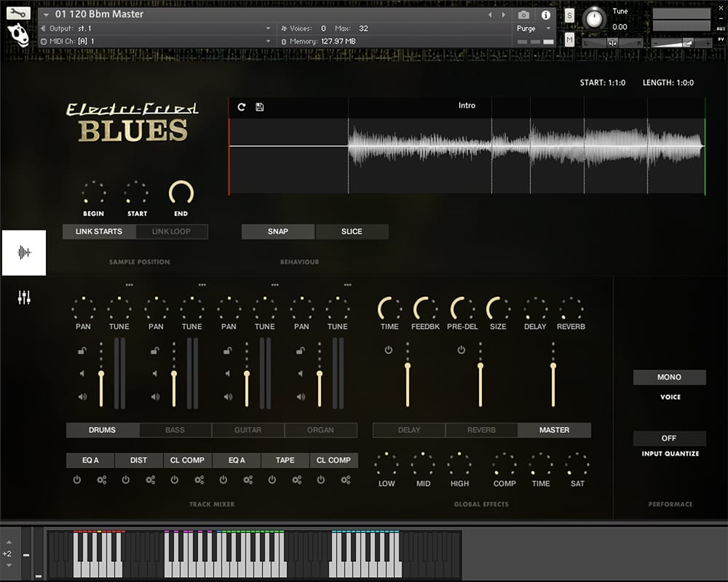Click the Tune knob at top
This screenshot has width=728, height=582.
point(595,18)
